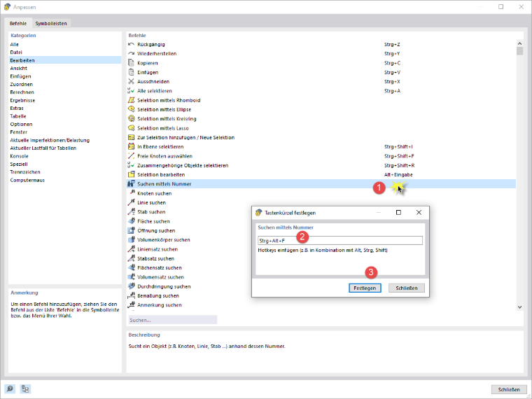532x399 pixels.
Task: Select the Ansicht category
Action: (x=65, y=68)
